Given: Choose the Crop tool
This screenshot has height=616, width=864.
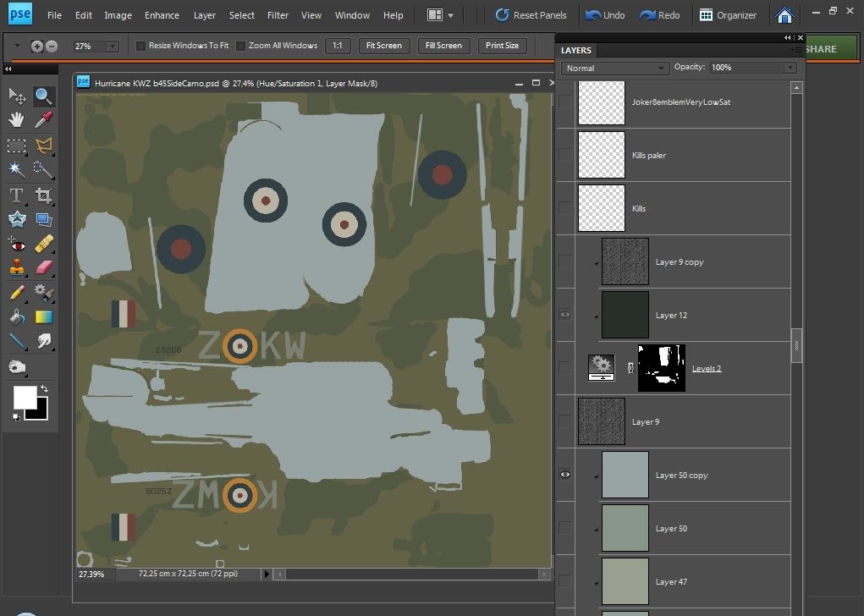Looking at the screenshot, I should click(43, 195).
